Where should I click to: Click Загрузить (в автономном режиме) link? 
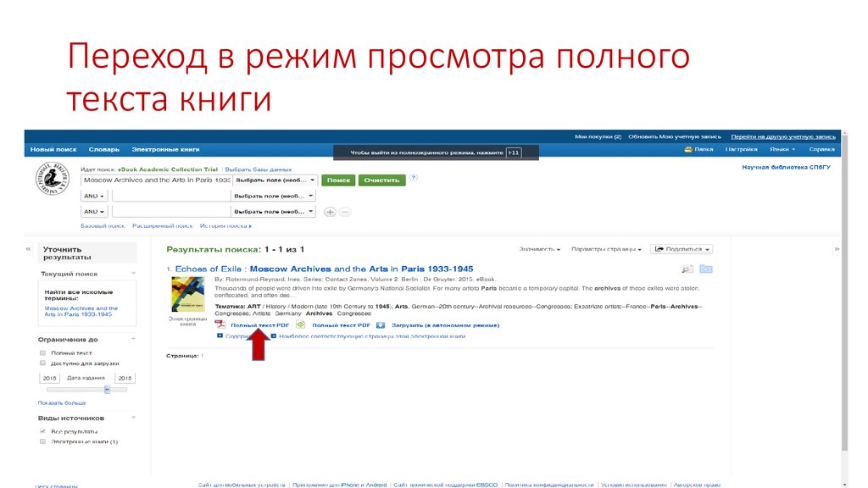pyautogui.click(x=445, y=325)
